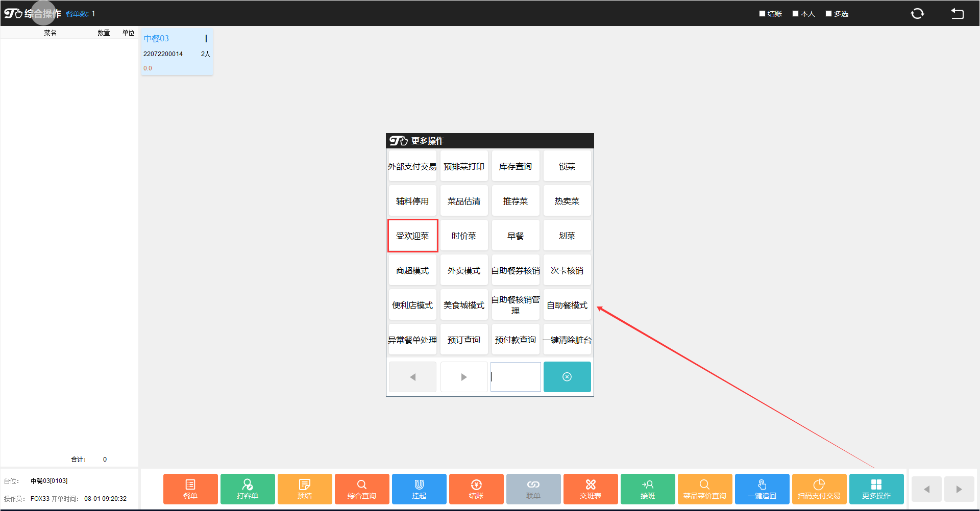Click the return/back icon at top right
This screenshot has height=511, width=980.
click(x=957, y=14)
